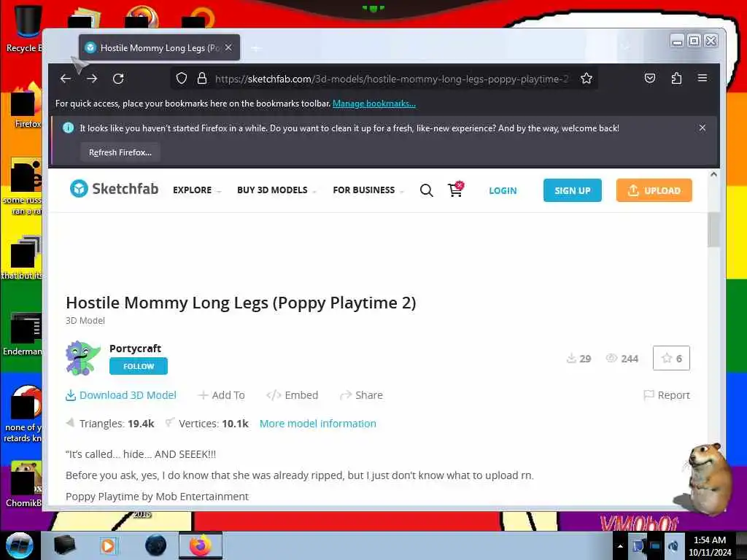Like the model with the star button
Screen dimensions: 747x560
[x=671, y=358]
